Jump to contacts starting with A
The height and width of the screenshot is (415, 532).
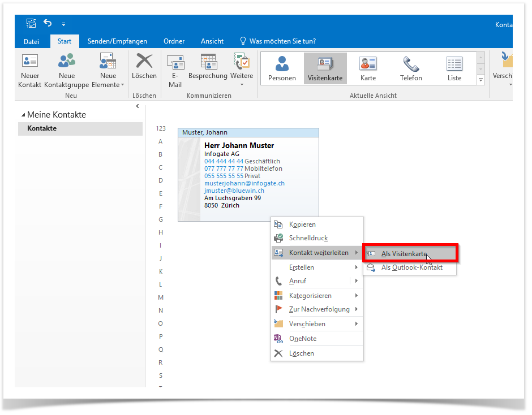[161, 141]
